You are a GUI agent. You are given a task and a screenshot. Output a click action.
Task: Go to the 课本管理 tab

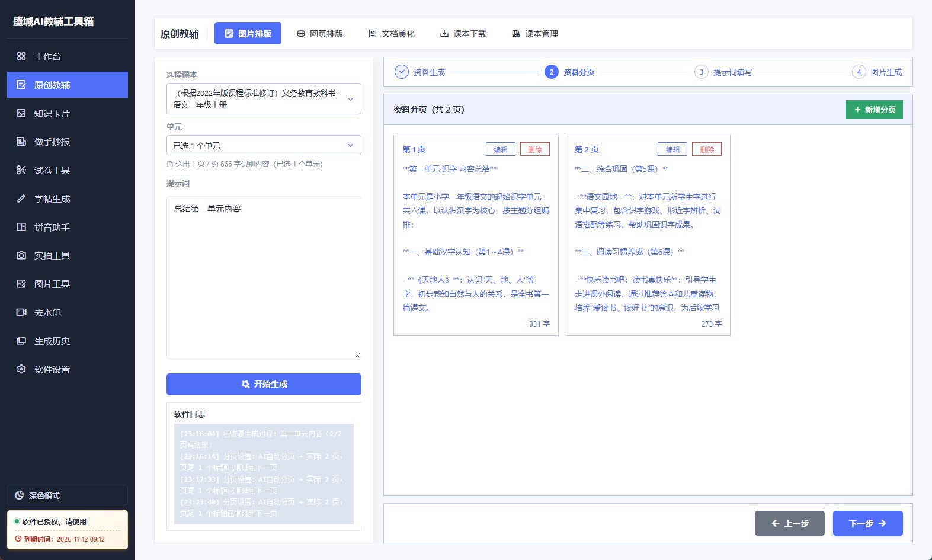coord(535,34)
